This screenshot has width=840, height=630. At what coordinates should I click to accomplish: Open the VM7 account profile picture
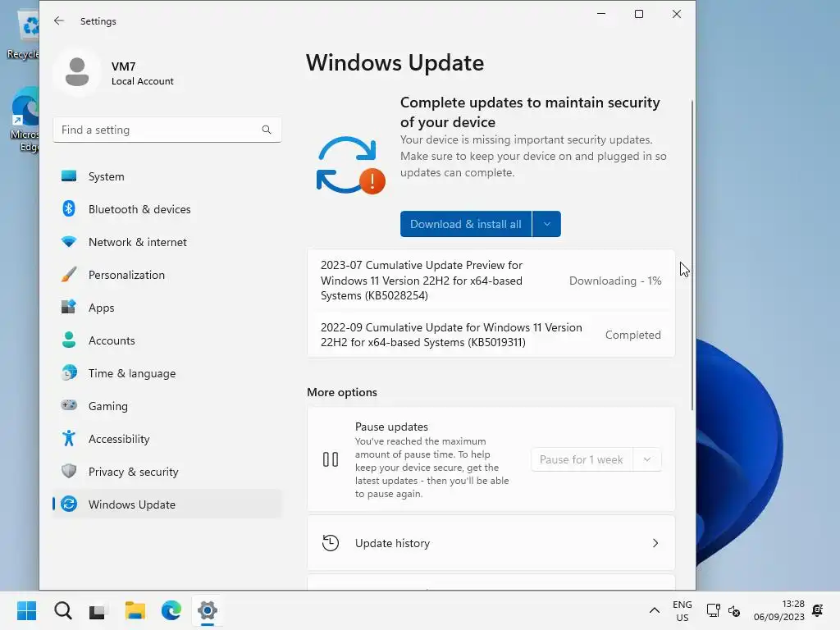pos(77,72)
